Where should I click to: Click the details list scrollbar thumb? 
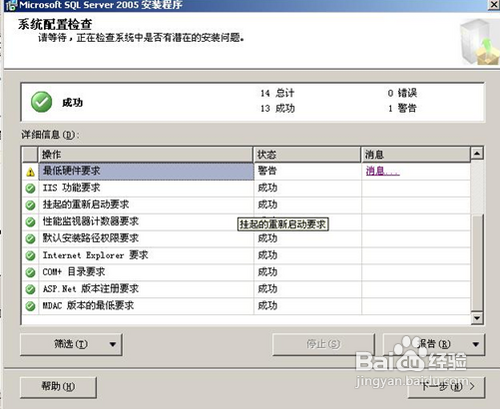click(477, 263)
